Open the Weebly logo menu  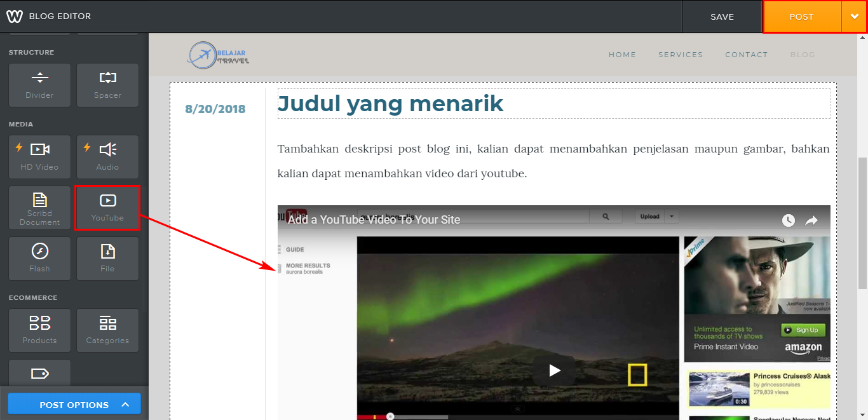tap(14, 16)
